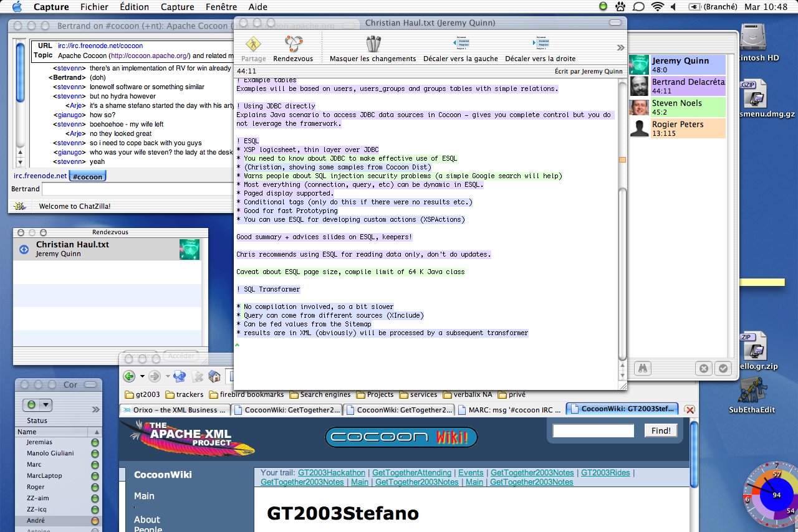Click the speech bubble chat menu bar icon
The width and height of the screenshot is (798, 532).
click(x=638, y=7)
